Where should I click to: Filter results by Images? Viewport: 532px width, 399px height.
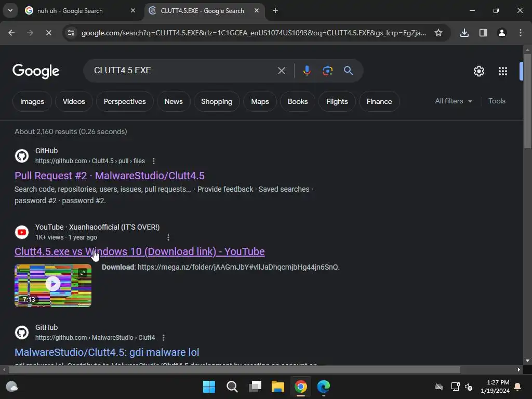[x=32, y=101]
